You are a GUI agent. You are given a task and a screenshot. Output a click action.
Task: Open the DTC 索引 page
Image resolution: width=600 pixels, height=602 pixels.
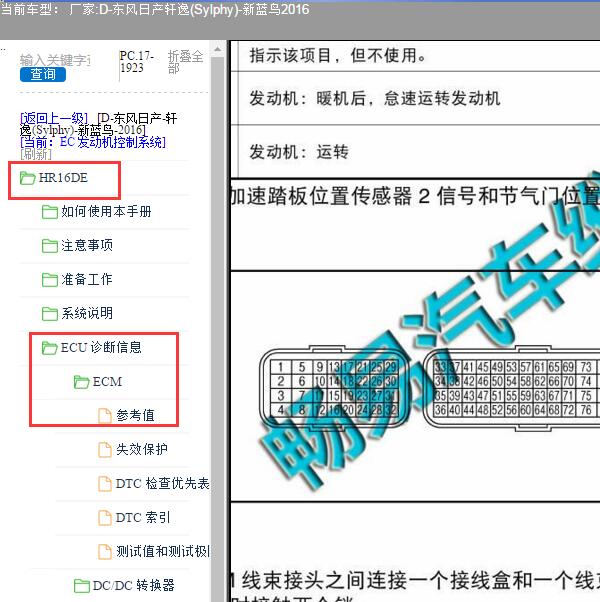pos(143,518)
